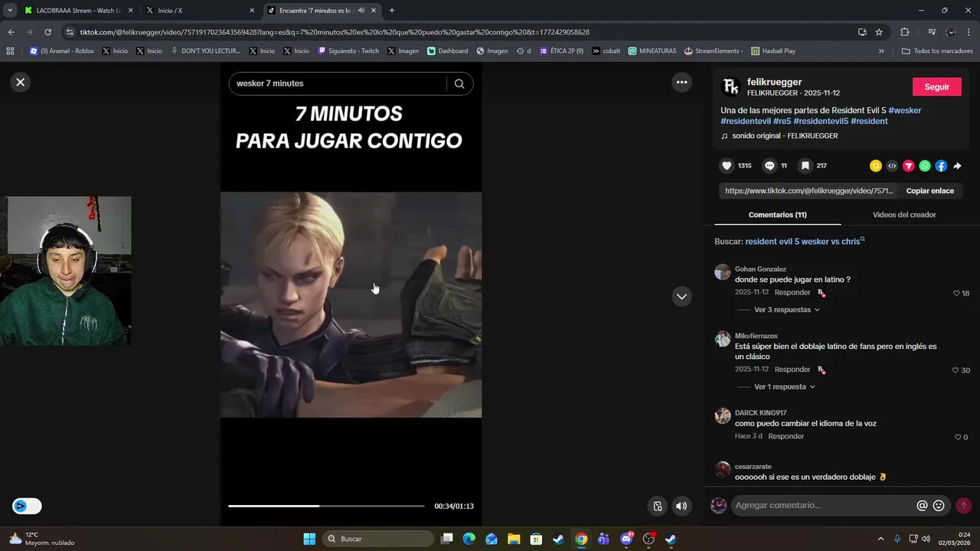
Task: Search "resident evil 5 wesker vs chris" link
Action: click(802, 241)
